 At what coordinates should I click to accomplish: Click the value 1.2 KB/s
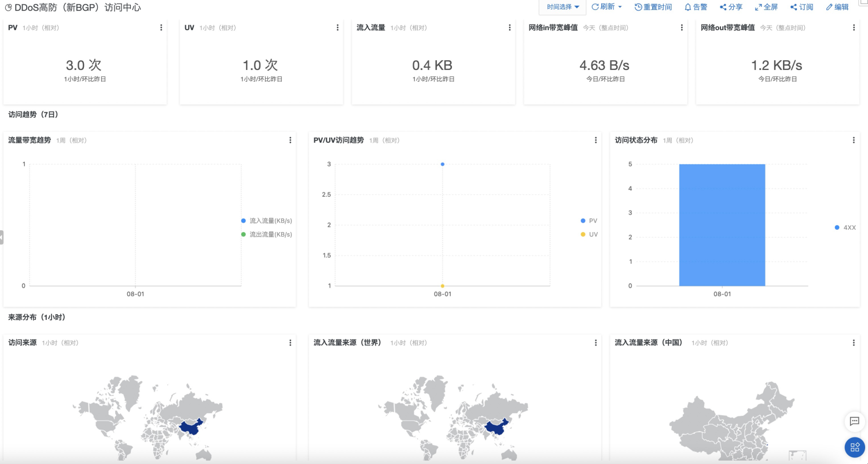(777, 65)
